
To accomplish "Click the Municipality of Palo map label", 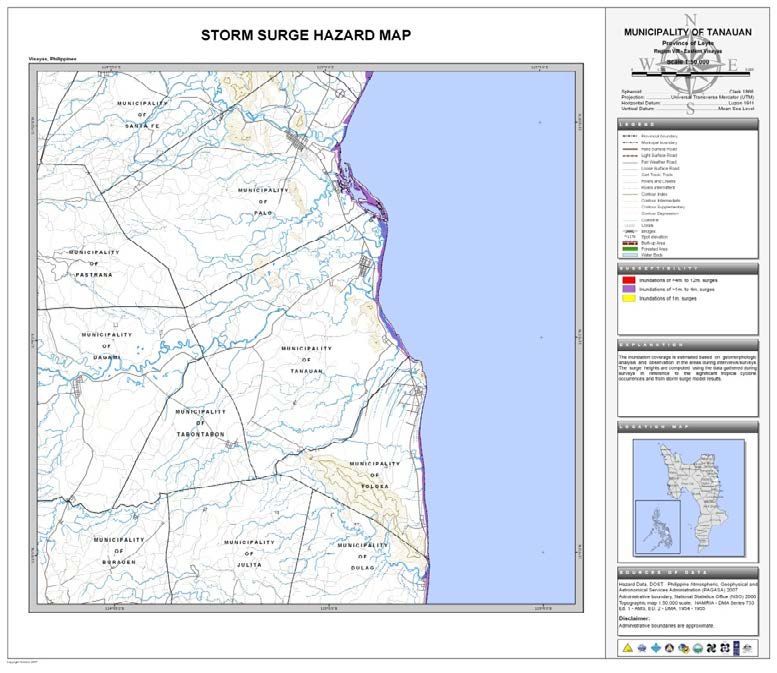I will pos(263,198).
